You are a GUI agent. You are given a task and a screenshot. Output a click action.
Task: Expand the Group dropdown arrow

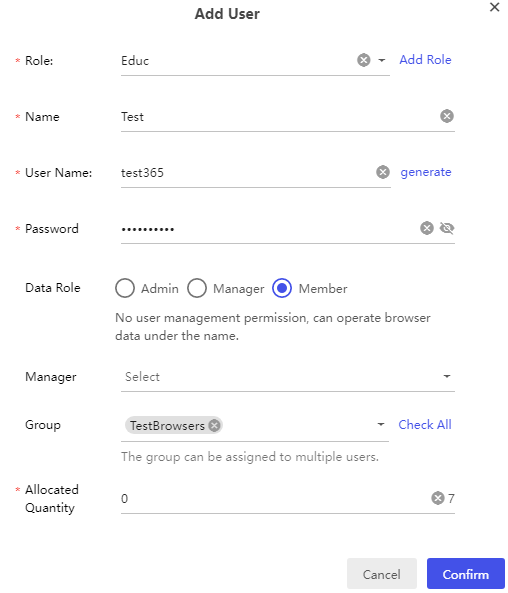coord(381,425)
